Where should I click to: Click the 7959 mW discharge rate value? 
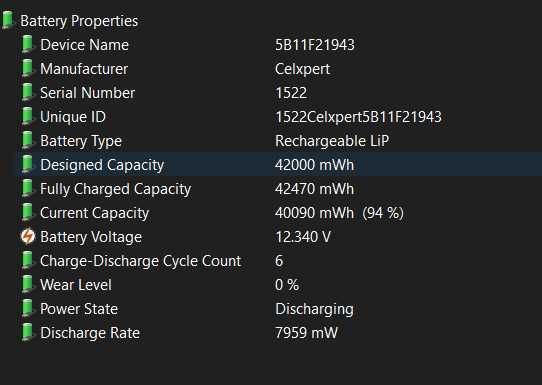pyautogui.click(x=306, y=333)
